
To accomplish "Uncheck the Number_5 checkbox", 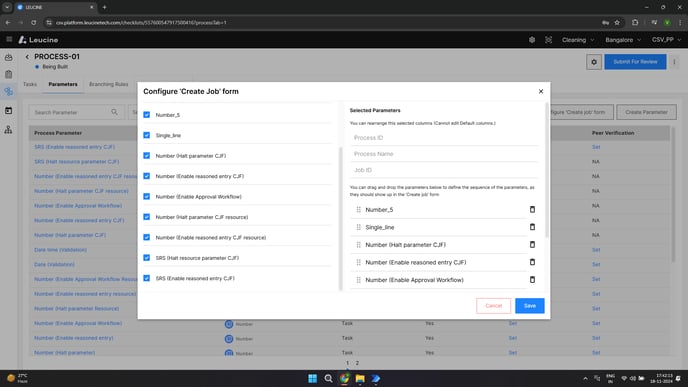I will [147, 115].
